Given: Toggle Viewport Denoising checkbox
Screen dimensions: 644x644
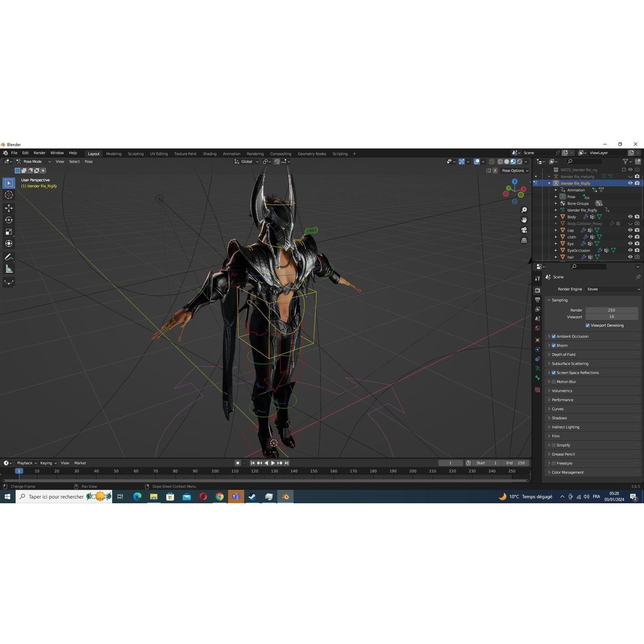Looking at the screenshot, I should [x=588, y=326].
